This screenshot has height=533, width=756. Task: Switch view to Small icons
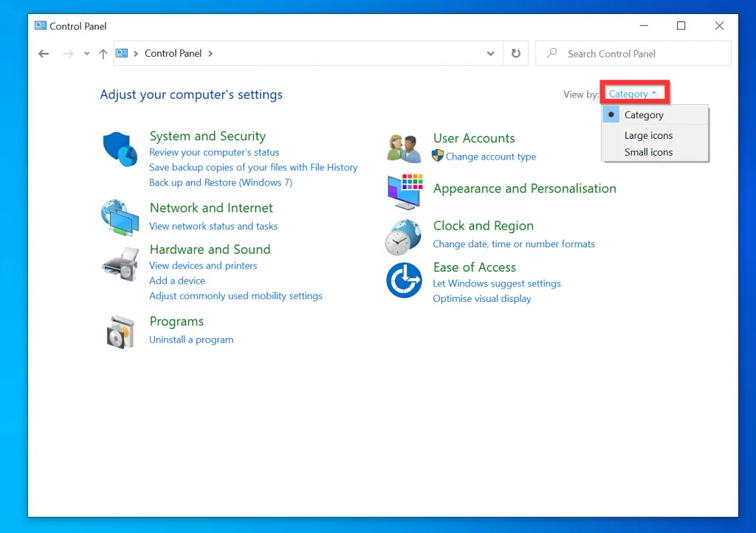pos(648,152)
